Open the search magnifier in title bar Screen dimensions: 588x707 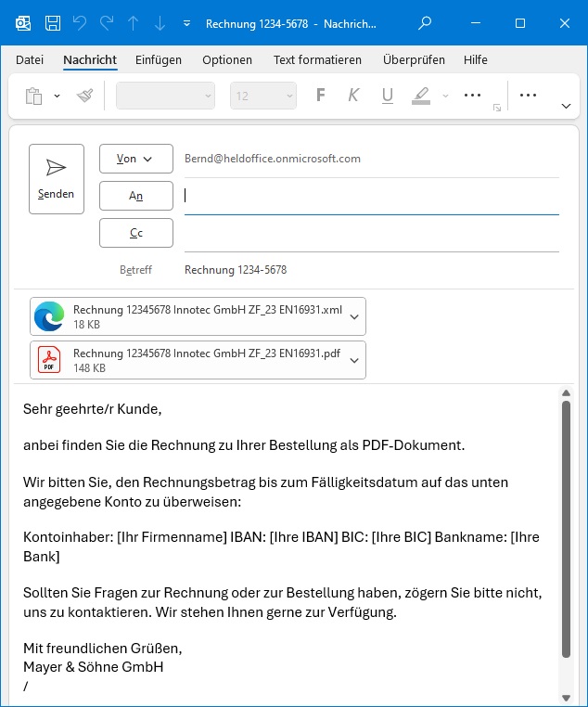pyautogui.click(x=425, y=23)
